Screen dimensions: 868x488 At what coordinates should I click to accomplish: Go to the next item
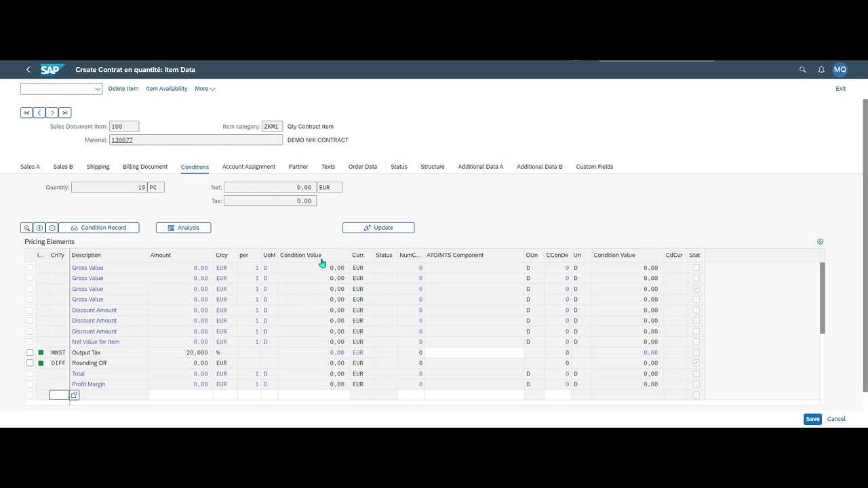tap(52, 113)
